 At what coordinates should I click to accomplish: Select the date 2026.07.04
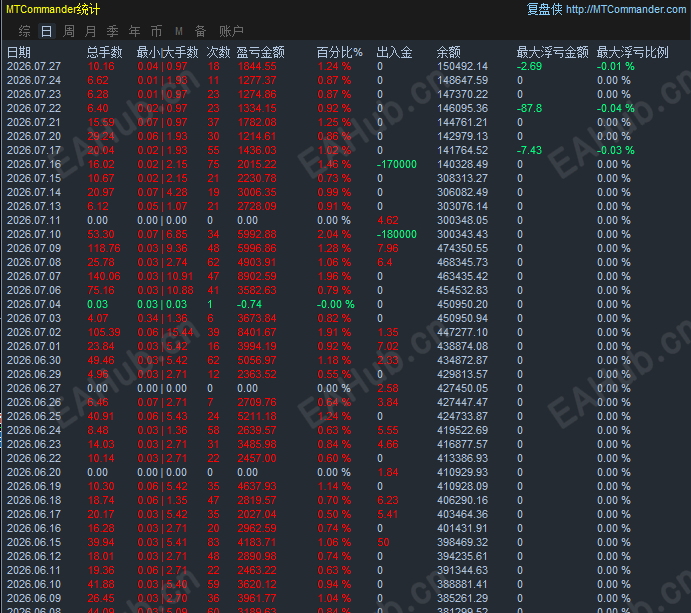pos(34,305)
